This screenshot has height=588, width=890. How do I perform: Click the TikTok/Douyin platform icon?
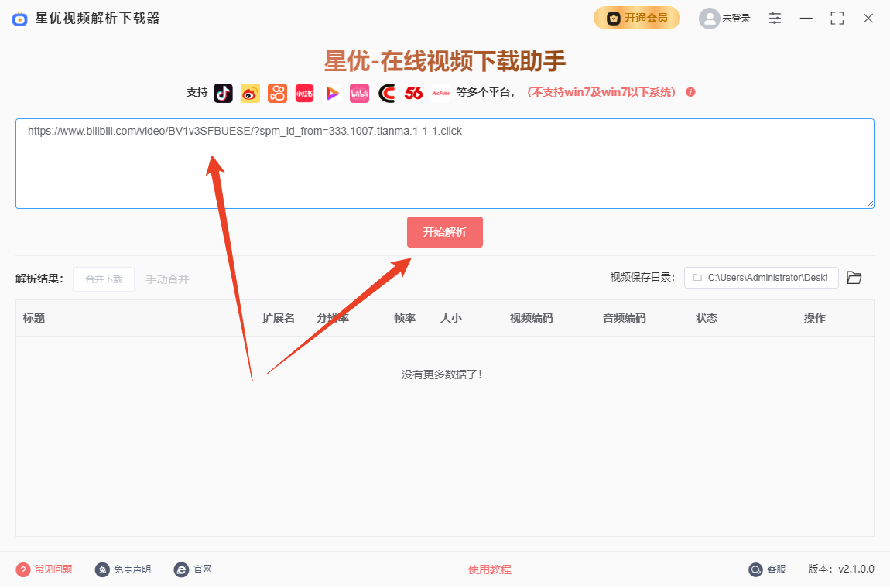(x=223, y=93)
